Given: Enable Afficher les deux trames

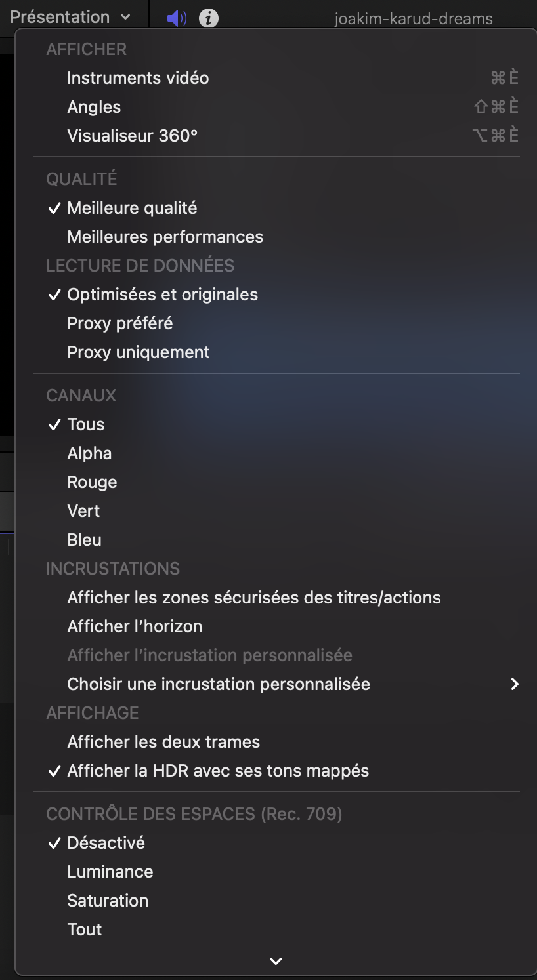Looking at the screenshot, I should [x=163, y=742].
